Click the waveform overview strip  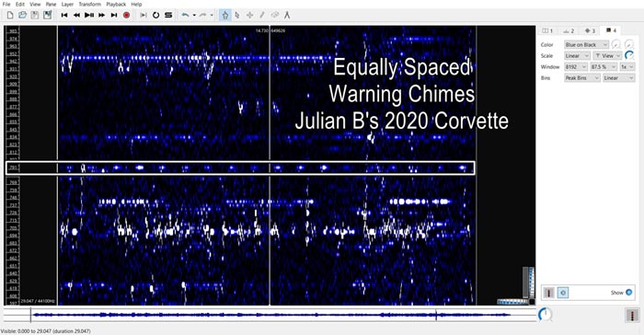(x=269, y=315)
